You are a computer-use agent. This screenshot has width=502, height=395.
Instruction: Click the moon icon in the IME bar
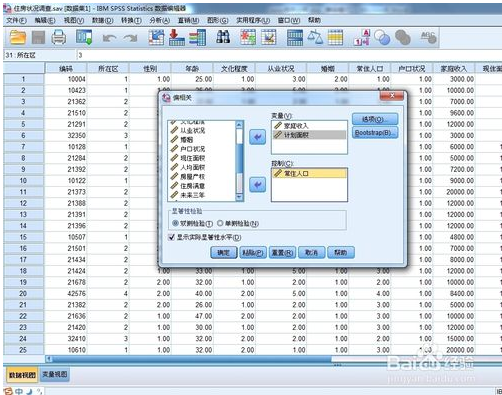pos(29,391)
